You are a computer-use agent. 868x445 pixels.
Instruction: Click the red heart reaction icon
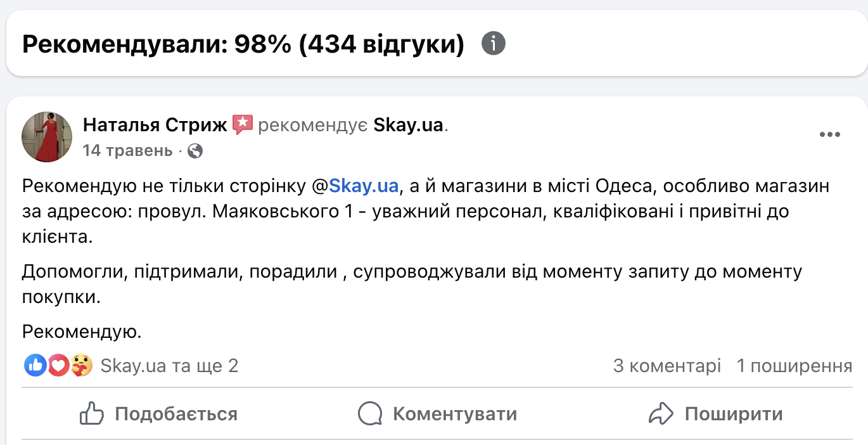pos(58,365)
